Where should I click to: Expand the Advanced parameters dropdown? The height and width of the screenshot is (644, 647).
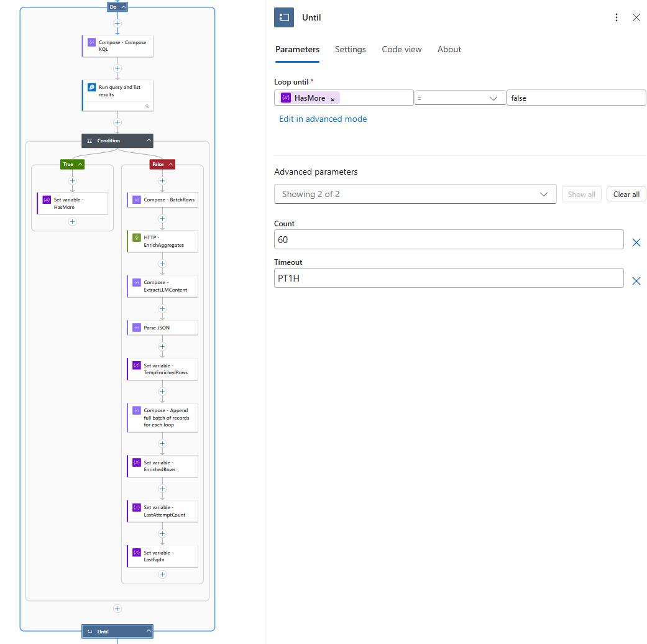(x=415, y=194)
